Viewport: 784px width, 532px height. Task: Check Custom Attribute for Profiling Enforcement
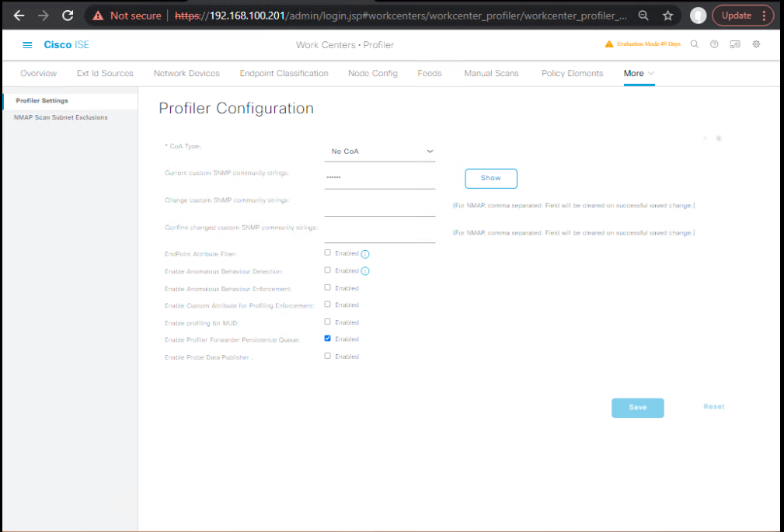327,304
